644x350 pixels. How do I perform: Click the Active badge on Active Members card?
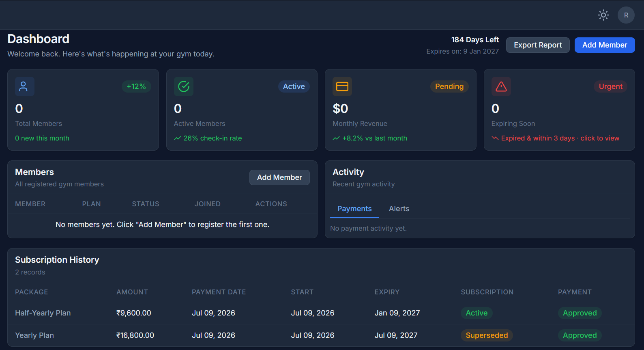coord(294,86)
